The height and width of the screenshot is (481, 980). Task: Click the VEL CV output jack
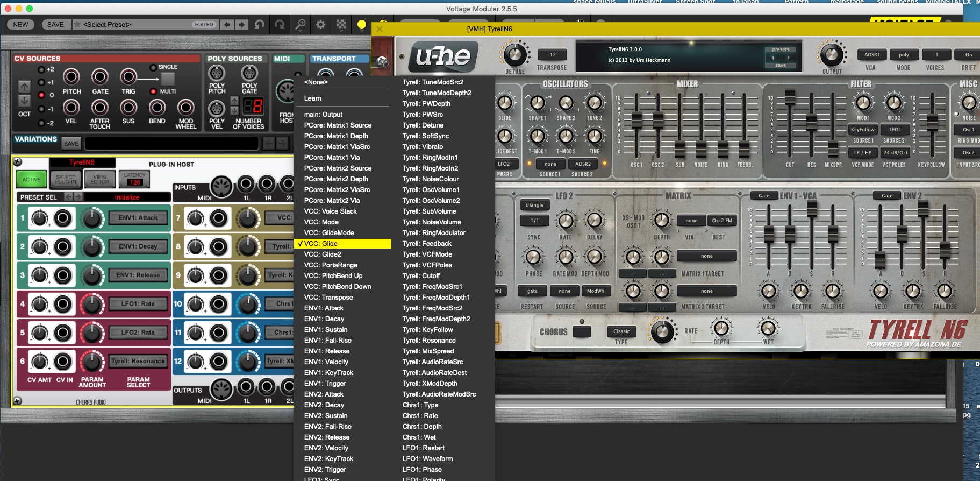(71, 107)
